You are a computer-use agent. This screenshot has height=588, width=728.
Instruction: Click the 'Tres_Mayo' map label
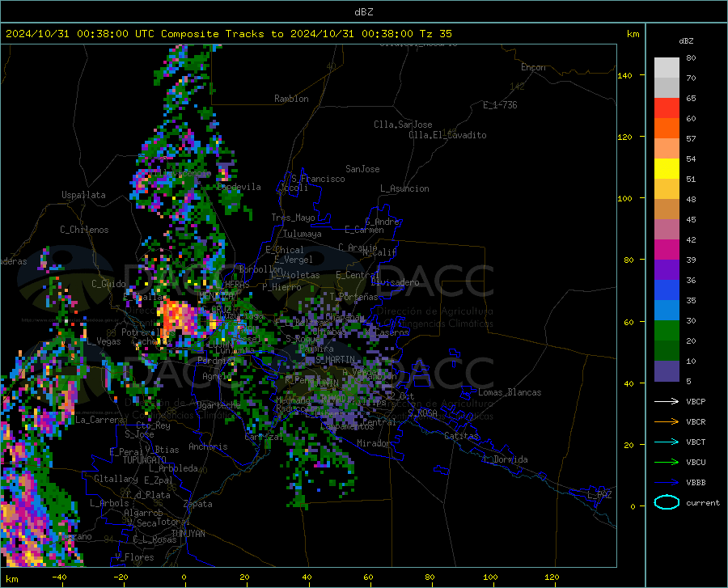coord(293,218)
